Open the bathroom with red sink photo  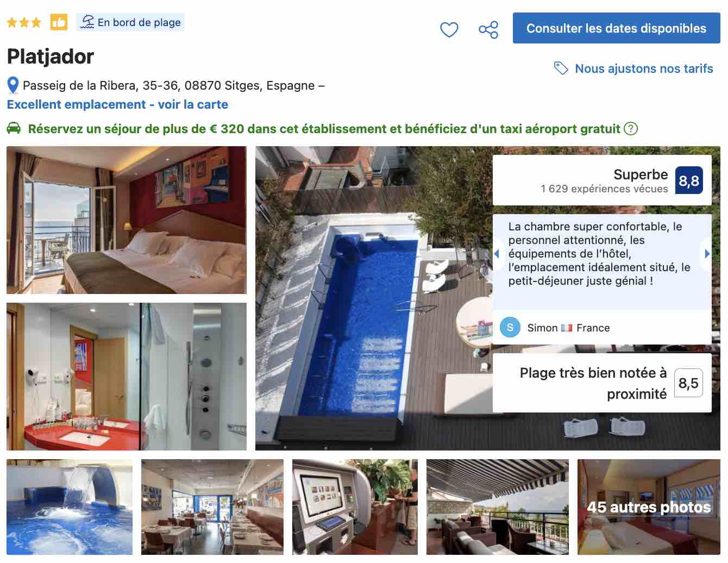[x=127, y=377]
